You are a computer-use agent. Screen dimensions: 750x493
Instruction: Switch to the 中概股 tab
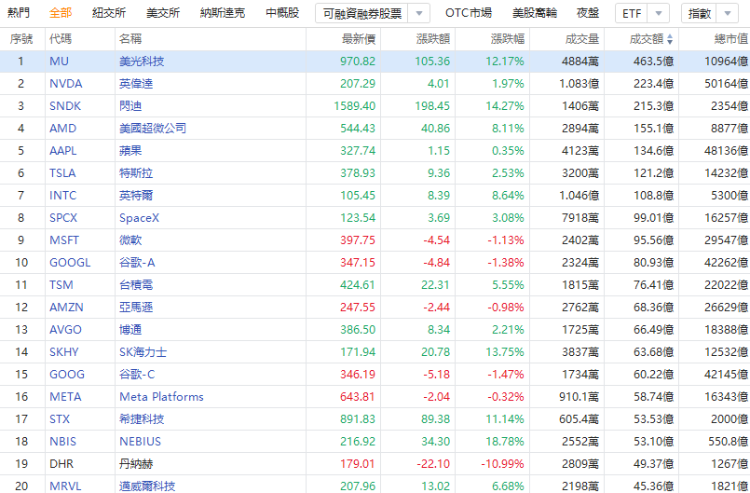282,13
